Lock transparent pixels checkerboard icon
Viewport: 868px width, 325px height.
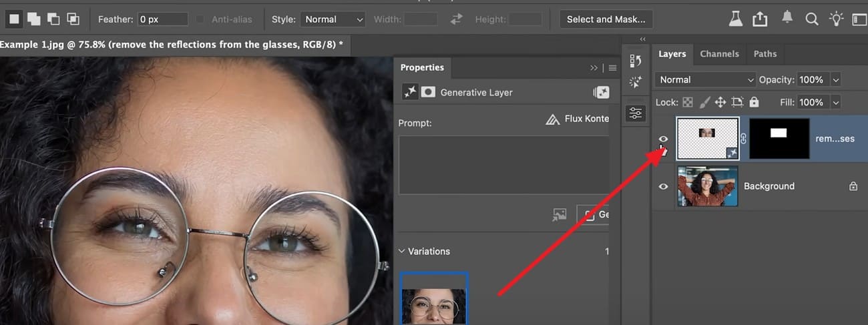[x=688, y=102]
